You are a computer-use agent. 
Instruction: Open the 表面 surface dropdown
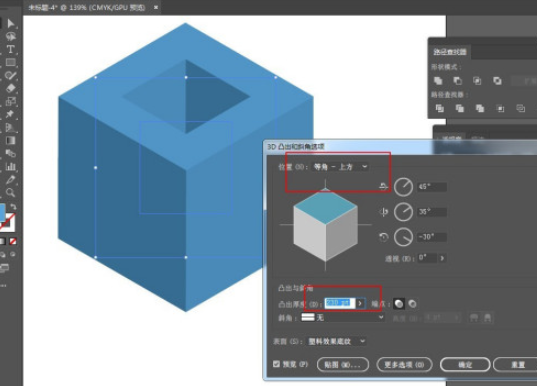(x=336, y=341)
